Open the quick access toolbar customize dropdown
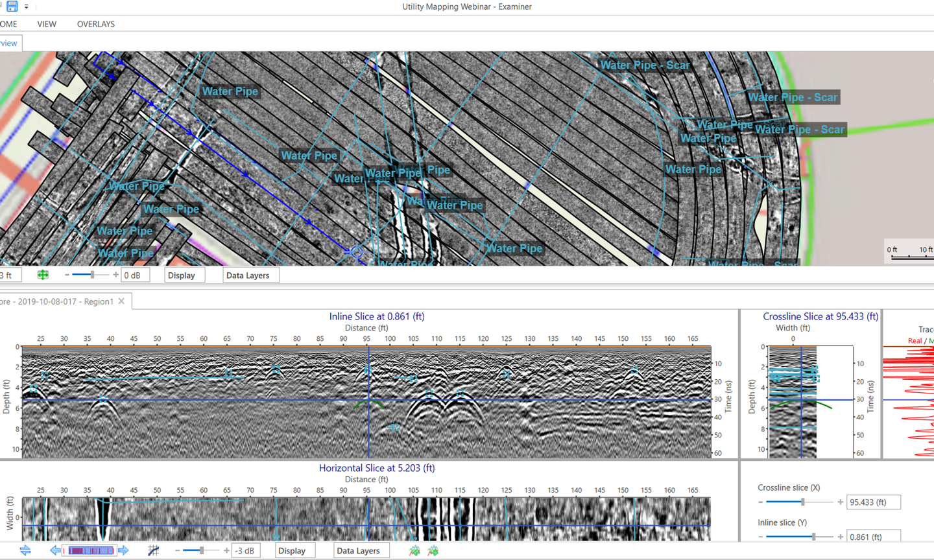Image resolution: width=934 pixels, height=560 pixels. tap(27, 6)
